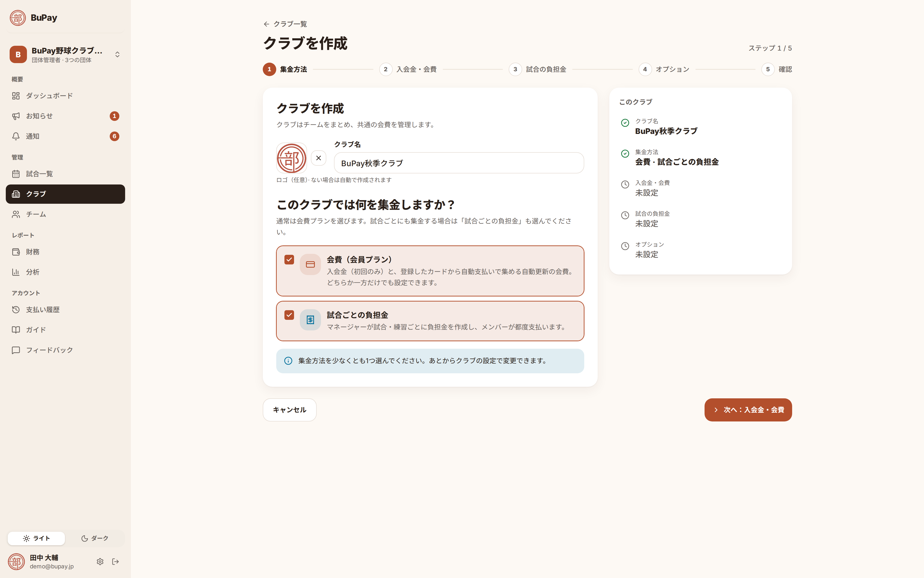The image size is (924, 578).
Task: Uncheck the 試合ごとの負担金 checkbox
Action: pos(289,315)
